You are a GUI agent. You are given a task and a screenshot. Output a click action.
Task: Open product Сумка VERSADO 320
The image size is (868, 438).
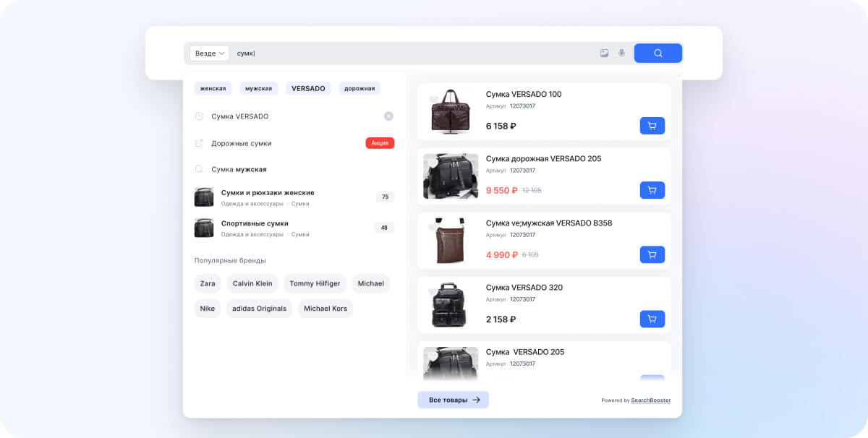click(x=524, y=288)
